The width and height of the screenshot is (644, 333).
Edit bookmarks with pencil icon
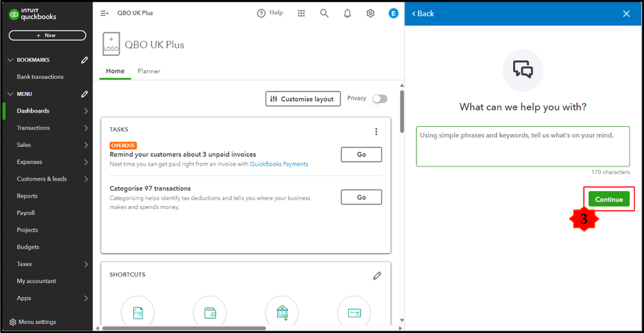tap(84, 60)
